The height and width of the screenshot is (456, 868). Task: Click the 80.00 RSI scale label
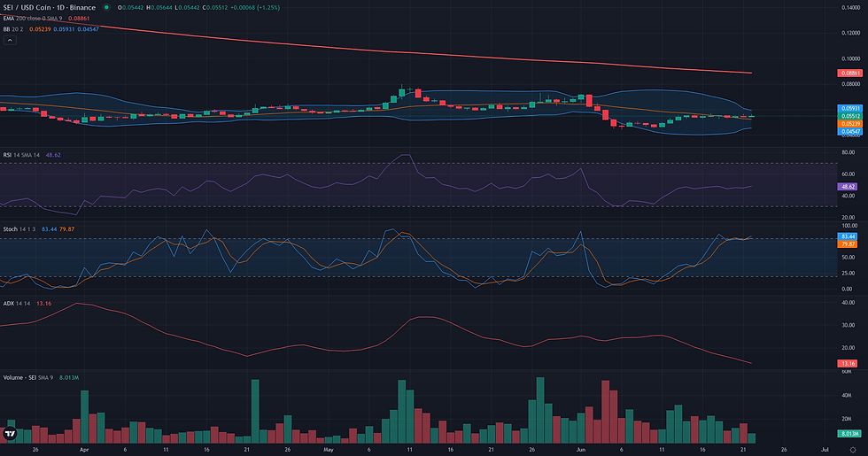[x=849, y=152]
